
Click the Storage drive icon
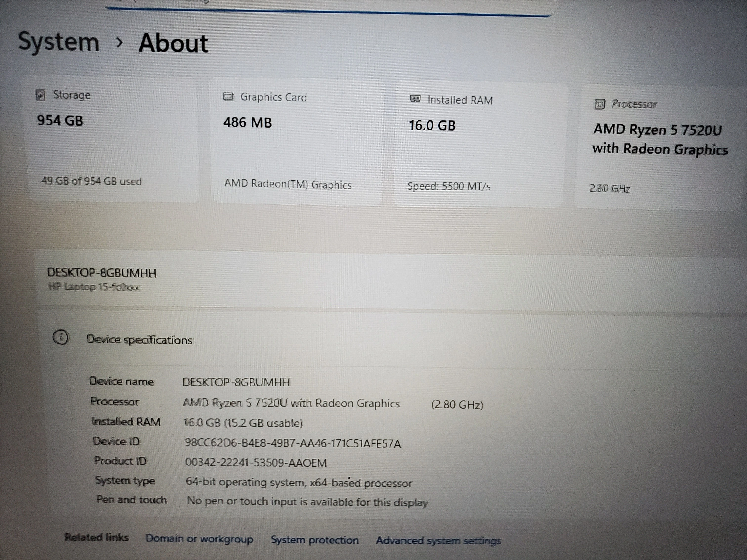40,95
